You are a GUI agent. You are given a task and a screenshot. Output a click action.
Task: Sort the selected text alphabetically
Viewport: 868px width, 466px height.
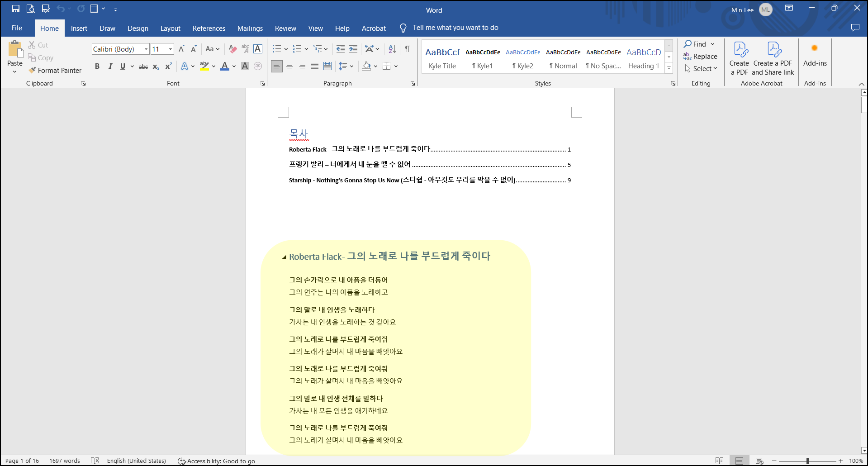click(392, 49)
